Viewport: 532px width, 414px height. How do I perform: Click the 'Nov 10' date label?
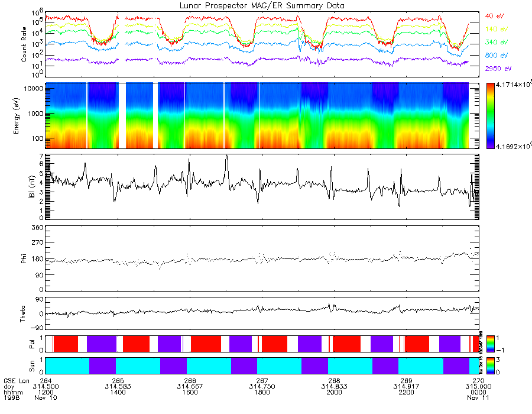point(46,397)
